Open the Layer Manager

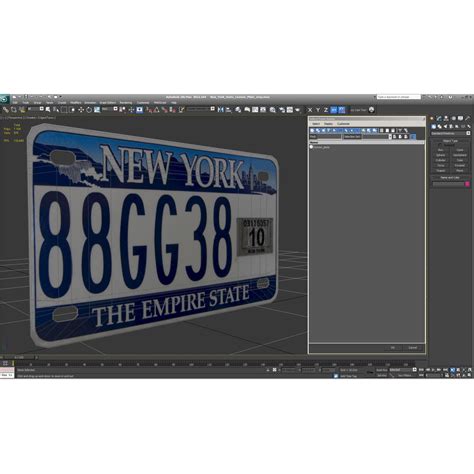point(238,109)
